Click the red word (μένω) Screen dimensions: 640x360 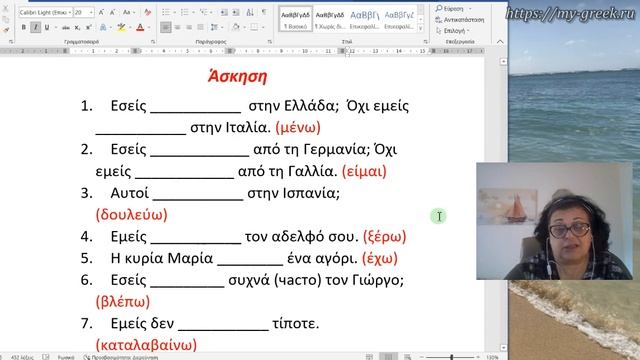point(298,127)
